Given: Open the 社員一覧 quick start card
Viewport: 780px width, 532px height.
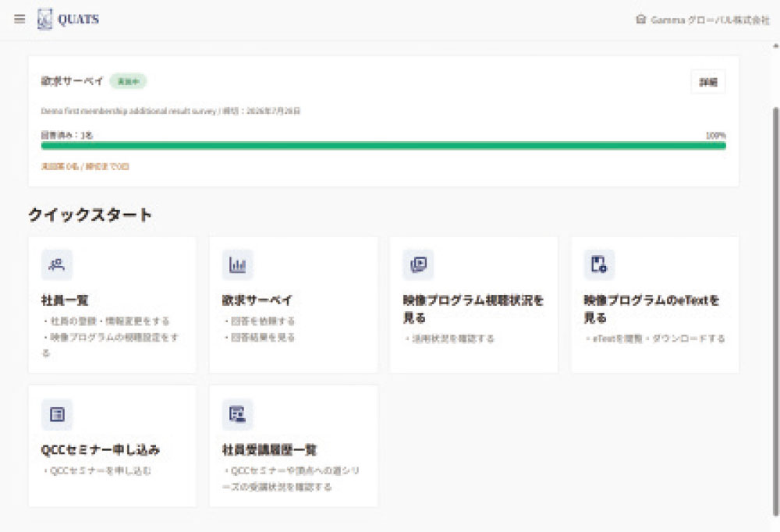Looking at the screenshot, I should click(x=112, y=304).
